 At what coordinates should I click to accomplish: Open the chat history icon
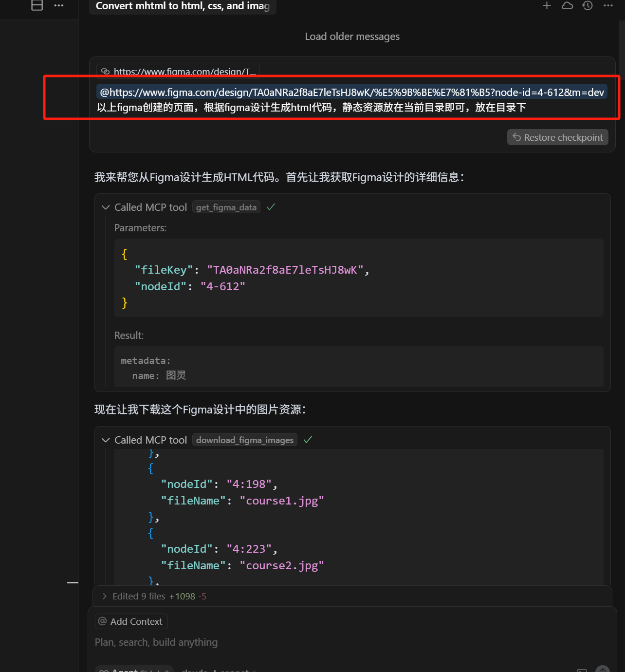click(587, 6)
